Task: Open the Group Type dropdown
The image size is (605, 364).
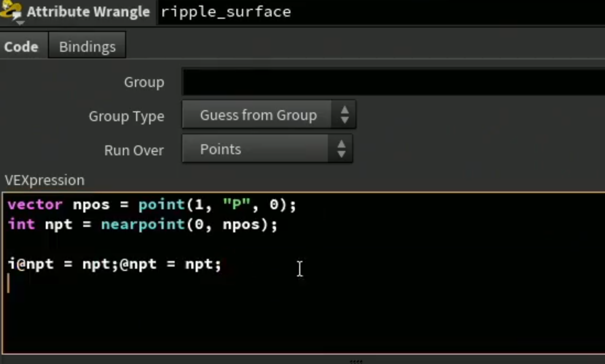Action: [x=268, y=115]
